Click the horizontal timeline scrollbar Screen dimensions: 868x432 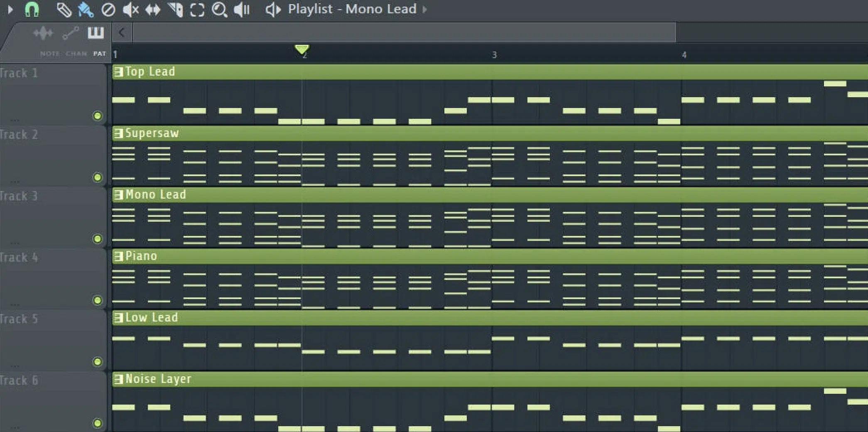pyautogui.click(x=404, y=32)
